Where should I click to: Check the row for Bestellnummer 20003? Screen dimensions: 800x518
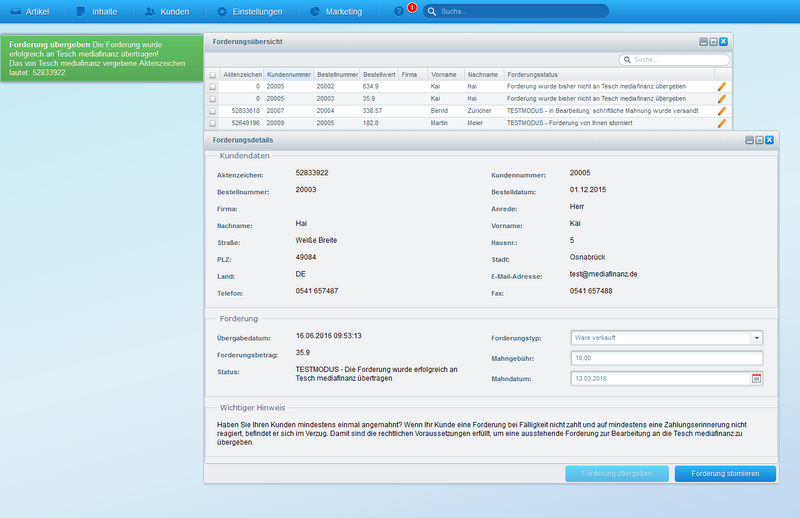click(212, 99)
